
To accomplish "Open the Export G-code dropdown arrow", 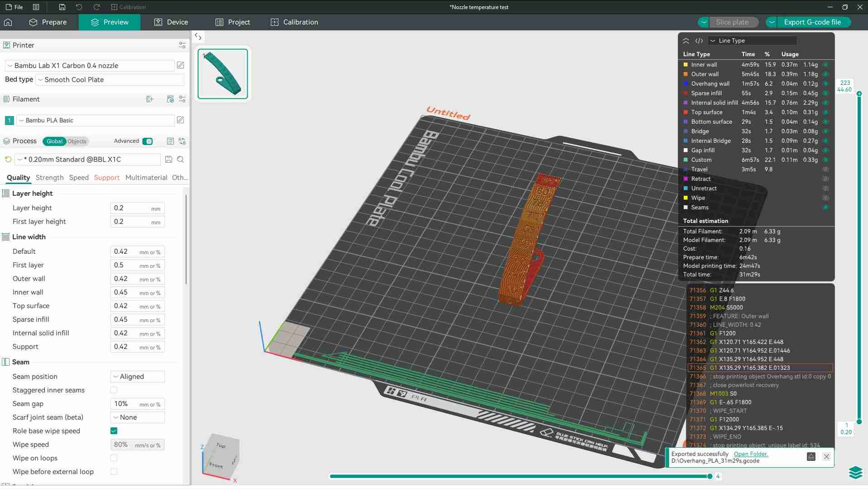I will [772, 22].
